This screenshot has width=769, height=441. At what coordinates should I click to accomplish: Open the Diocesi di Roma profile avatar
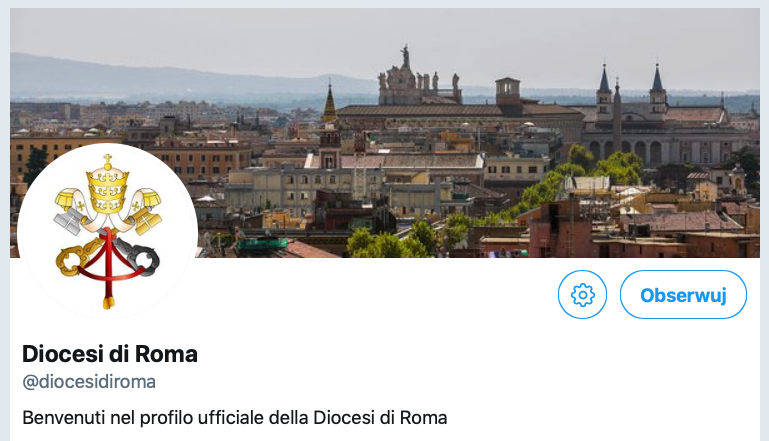(107, 232)
